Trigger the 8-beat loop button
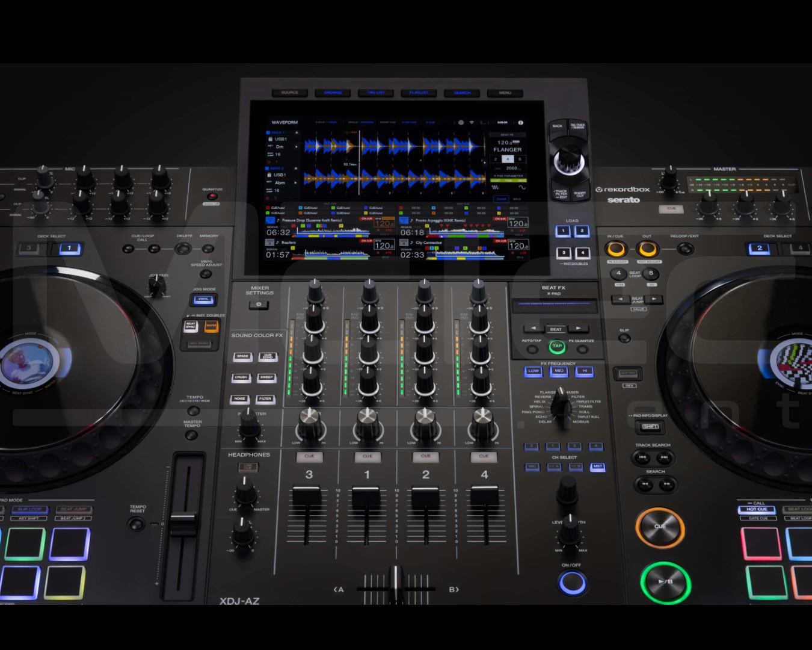The image size is (812, 650). [x=651, y=274]
